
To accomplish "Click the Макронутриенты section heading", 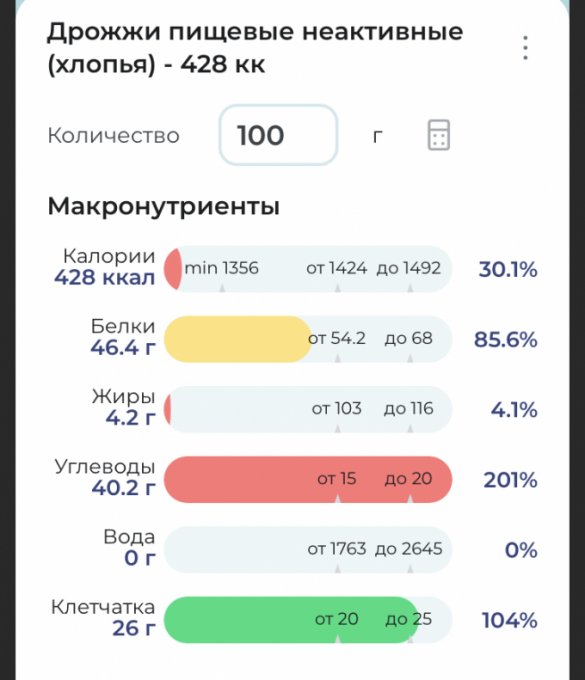I will 163,206.
